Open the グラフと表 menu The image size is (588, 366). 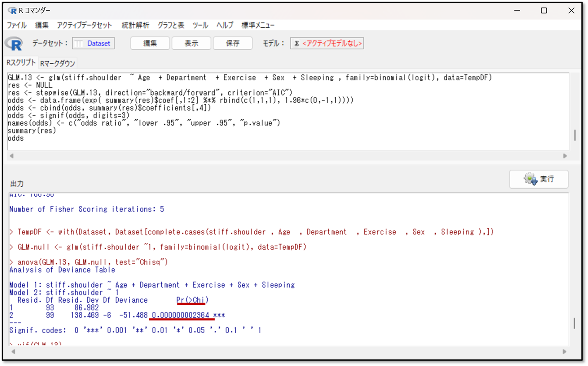pos(171,25)
